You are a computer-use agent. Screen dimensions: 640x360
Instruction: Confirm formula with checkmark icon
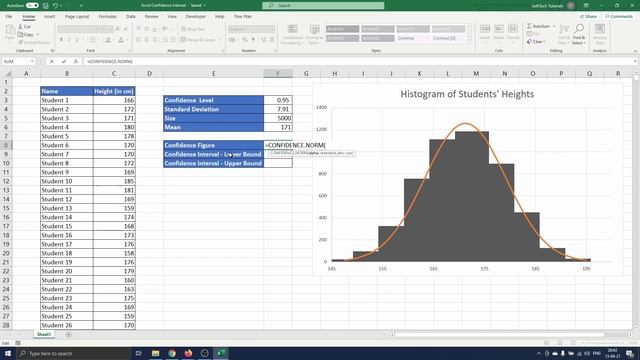[x=64, y=61]
